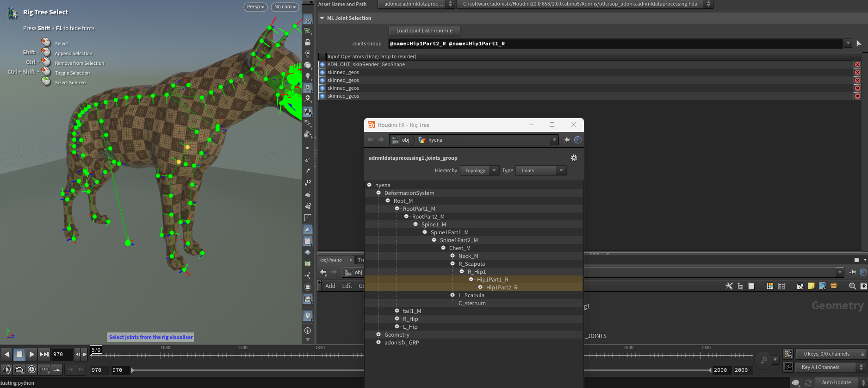Click the magnifier search icon in network editor
This screenshot has height=388, width=868.
pos(852,286)
